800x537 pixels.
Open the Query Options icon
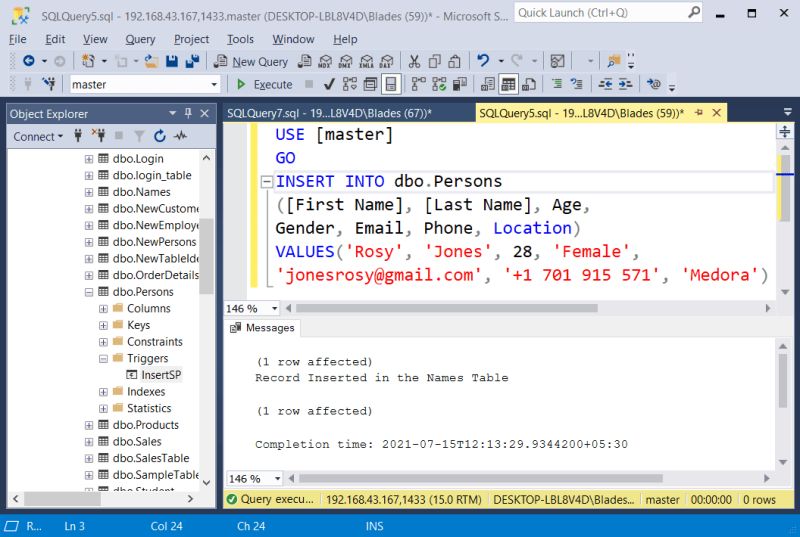[370, 84]
